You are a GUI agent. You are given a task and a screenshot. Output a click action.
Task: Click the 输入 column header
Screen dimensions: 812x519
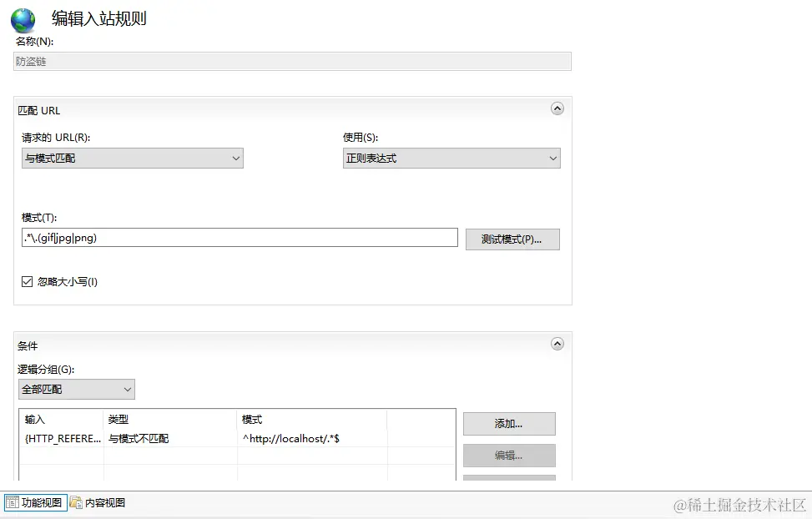[61, 420]
